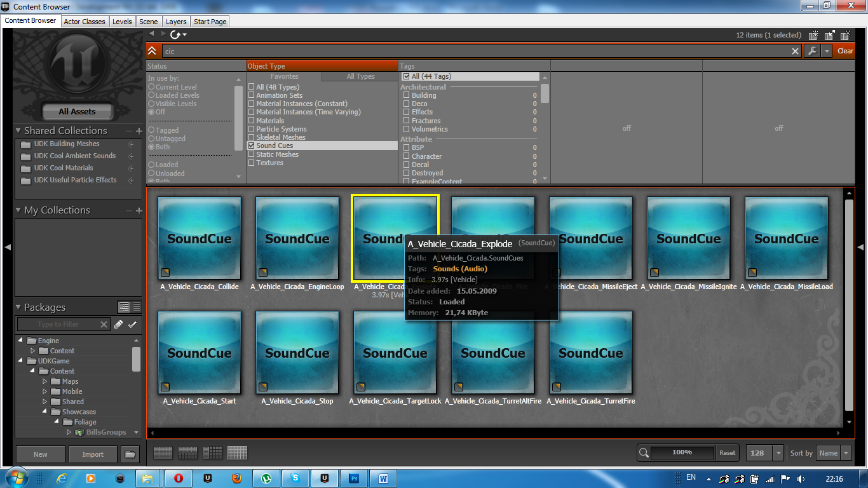Viewport: 868px width, 488px height.
Task: Select the All Types tab
Action: click(360, 77)
